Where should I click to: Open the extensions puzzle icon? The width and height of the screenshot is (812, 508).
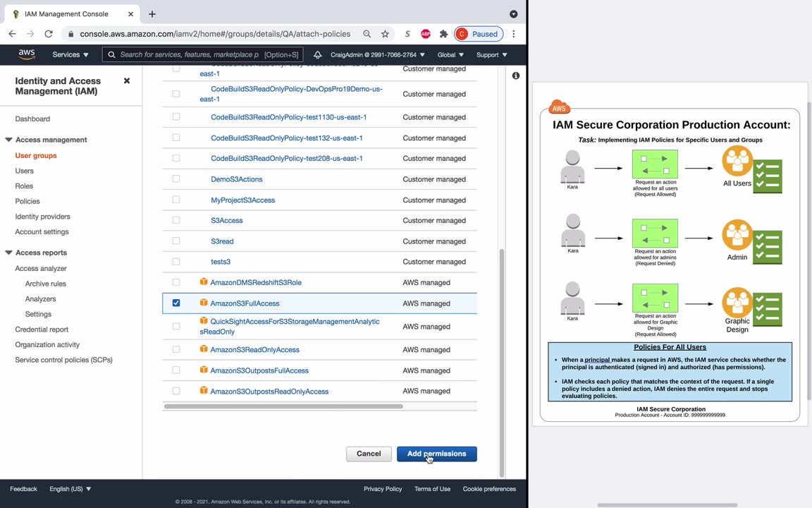click(443, 34)
